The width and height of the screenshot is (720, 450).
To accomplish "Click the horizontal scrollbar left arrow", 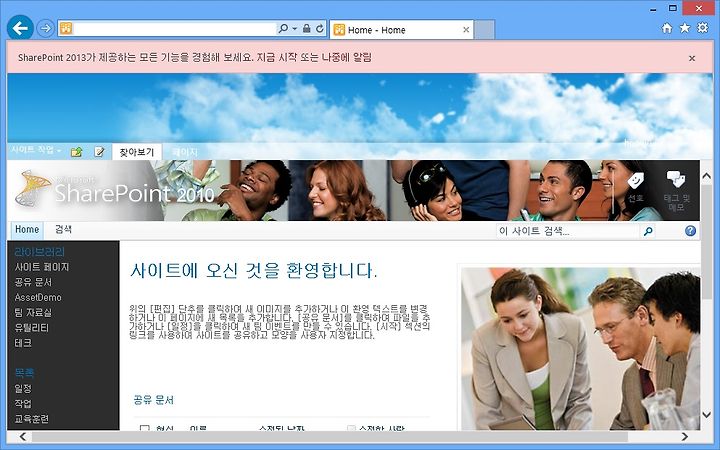I will coord(22,436).
